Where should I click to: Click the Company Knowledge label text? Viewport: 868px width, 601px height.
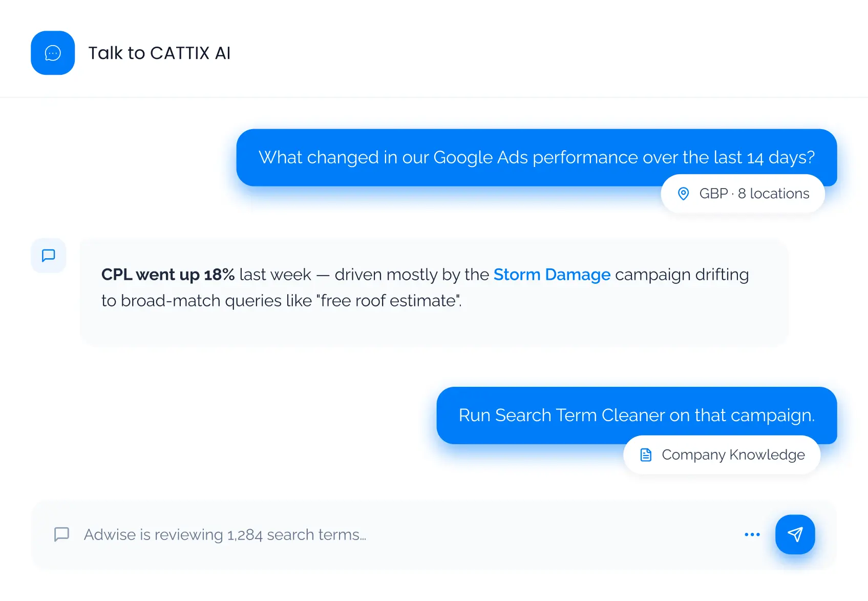pyautogui.click(x=733, y=454)
